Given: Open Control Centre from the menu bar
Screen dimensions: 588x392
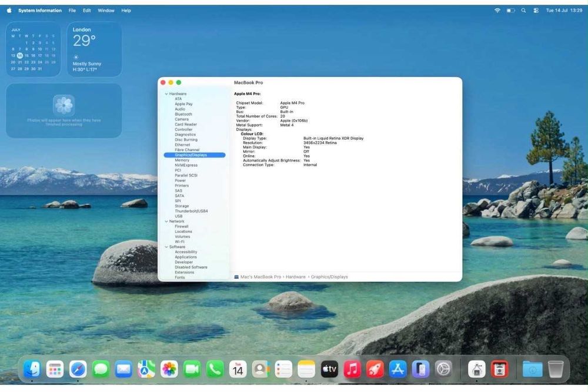Looking at the screenshot, I should pyautogui.click(x=536, y=11).
